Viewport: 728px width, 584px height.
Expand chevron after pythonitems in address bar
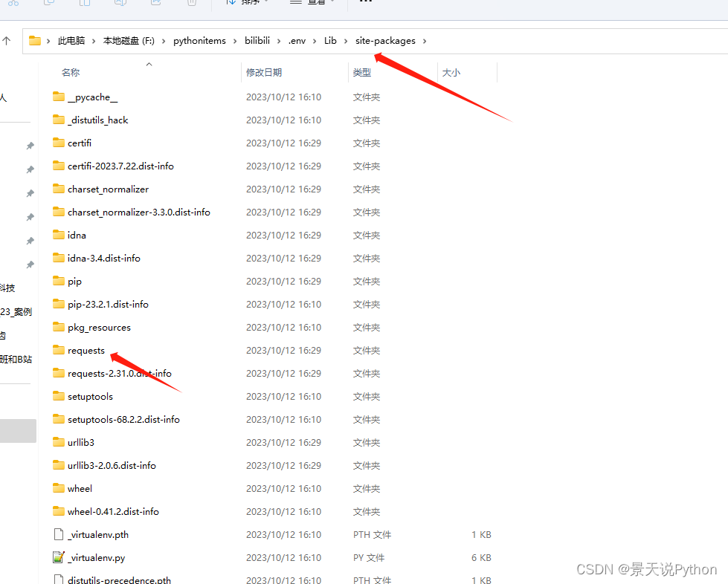coord(235,41)
